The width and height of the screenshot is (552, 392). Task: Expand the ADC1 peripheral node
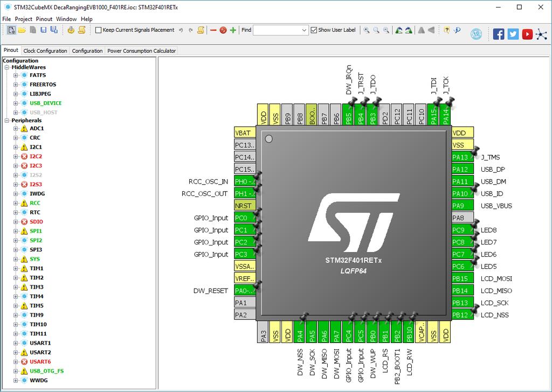pyautogui.click(x=16, y=129)
